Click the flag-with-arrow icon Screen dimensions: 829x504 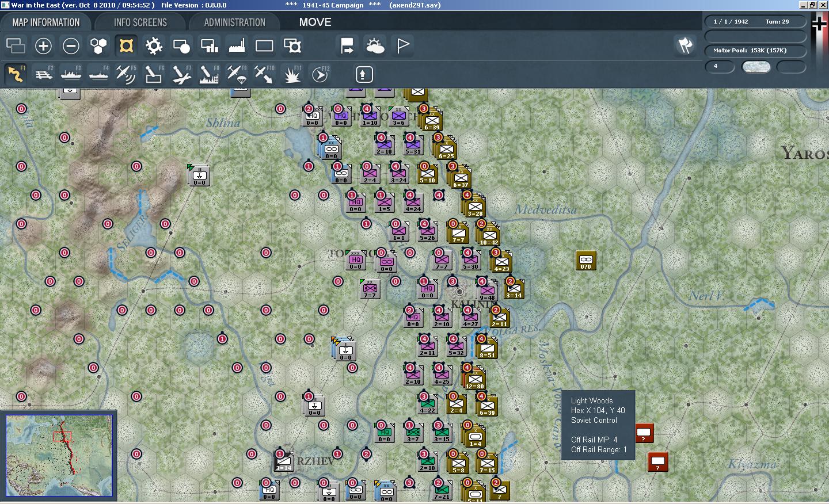(x=347, y=45)
